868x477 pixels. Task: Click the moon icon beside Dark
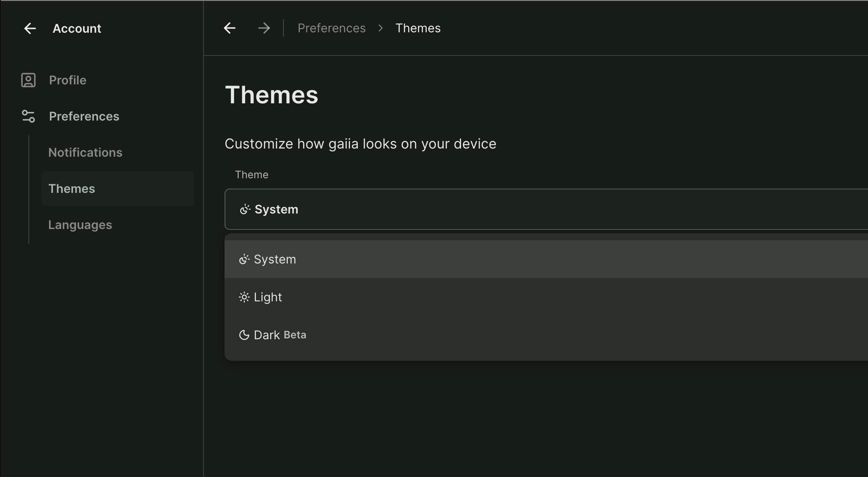(244, 335)
